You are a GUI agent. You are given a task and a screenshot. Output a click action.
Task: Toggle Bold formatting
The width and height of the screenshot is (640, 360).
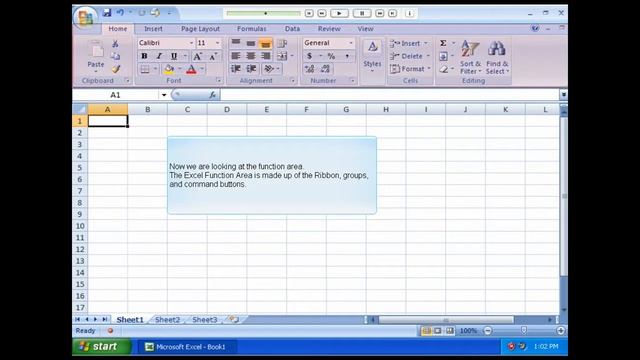144,56
